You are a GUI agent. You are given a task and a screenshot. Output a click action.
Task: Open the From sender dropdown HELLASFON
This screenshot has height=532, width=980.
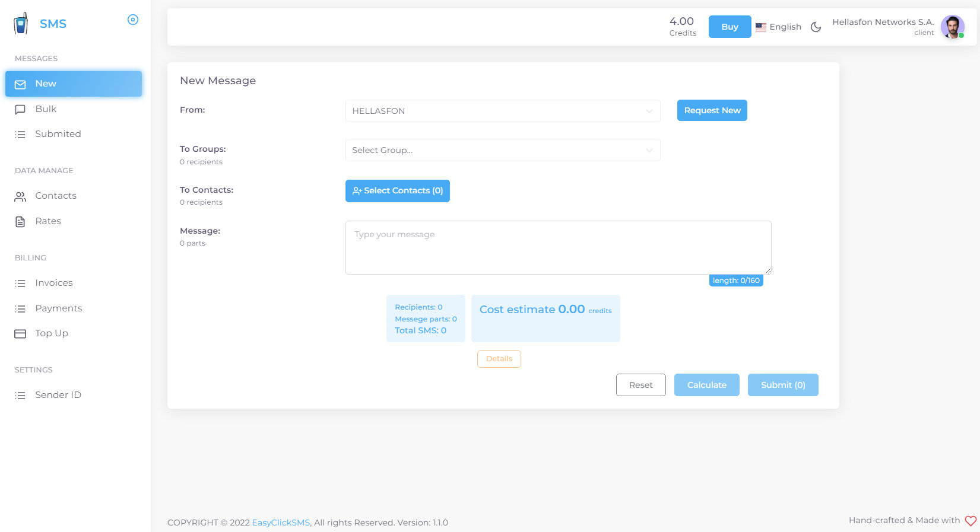pyautogui.click(x=503, y=111)
